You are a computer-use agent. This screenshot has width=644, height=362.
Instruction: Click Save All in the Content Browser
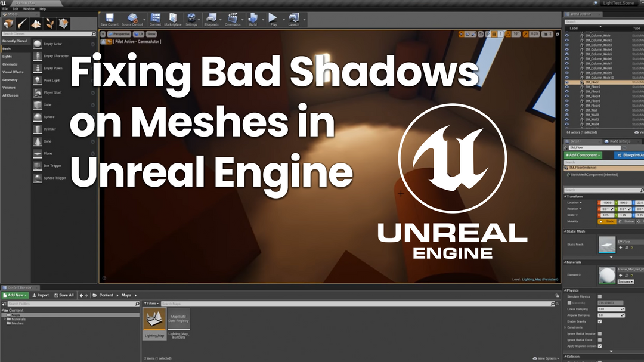coord(64,295)
